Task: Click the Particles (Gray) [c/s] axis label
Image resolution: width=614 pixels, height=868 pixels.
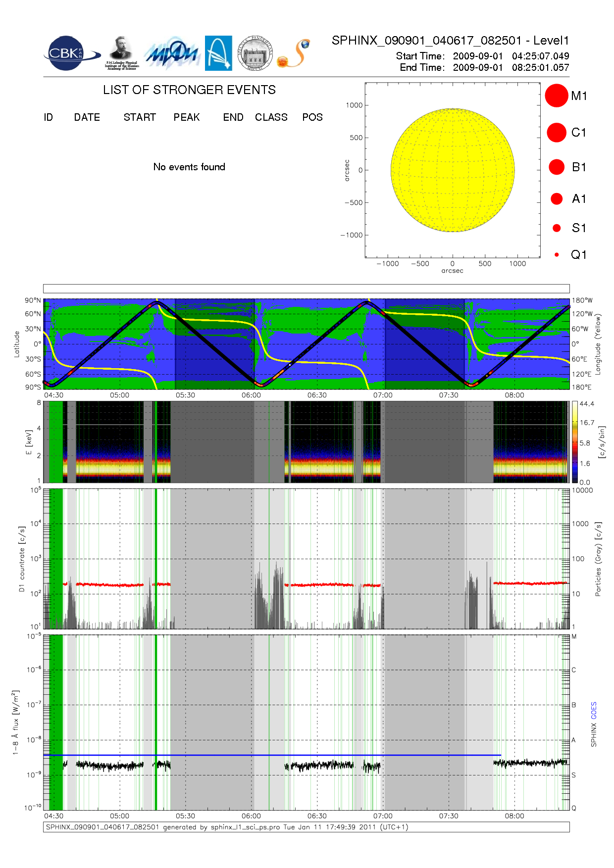Action: tap(598, 559)
